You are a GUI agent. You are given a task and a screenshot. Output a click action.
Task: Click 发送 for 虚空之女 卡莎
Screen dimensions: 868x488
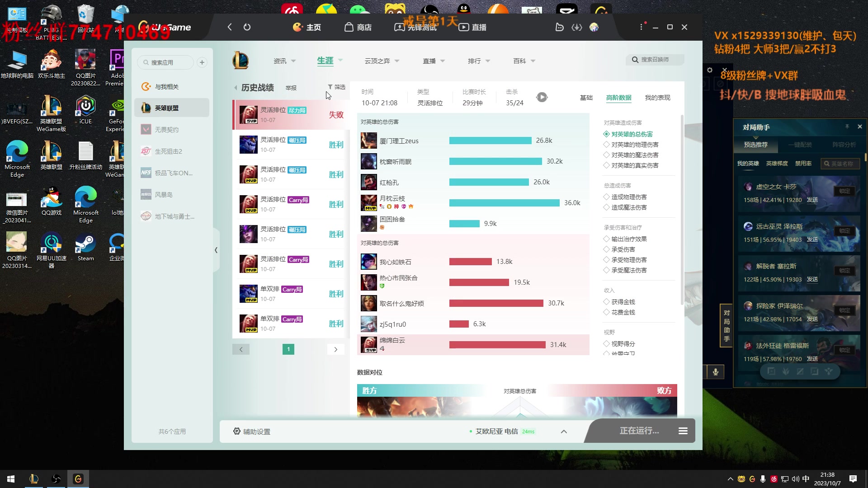[812, 200]
